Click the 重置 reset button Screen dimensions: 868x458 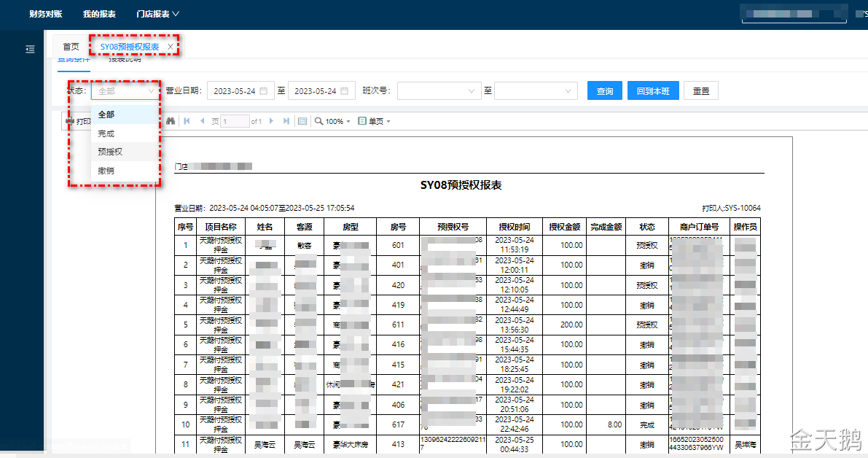click(x=701, y=91)
